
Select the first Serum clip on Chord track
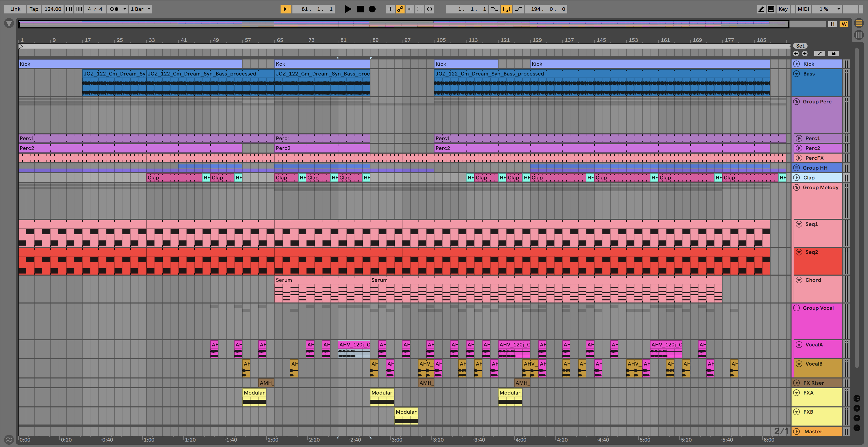pyautogui.click(x=322, y=280)
